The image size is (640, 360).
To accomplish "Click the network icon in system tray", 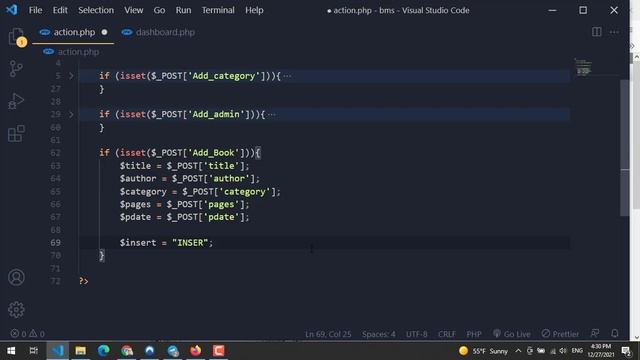I will [x=552, y=351].
